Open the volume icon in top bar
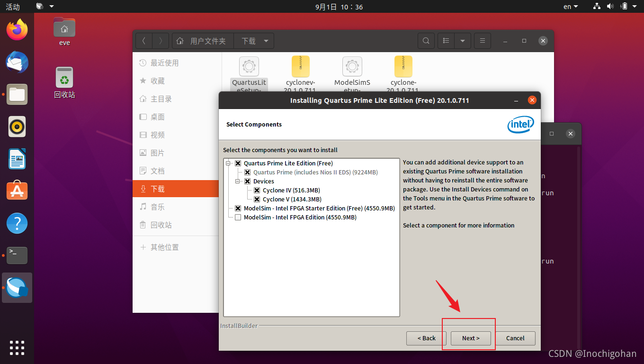The height and width of the screenshot is (364, 644). tap(610, 7)
